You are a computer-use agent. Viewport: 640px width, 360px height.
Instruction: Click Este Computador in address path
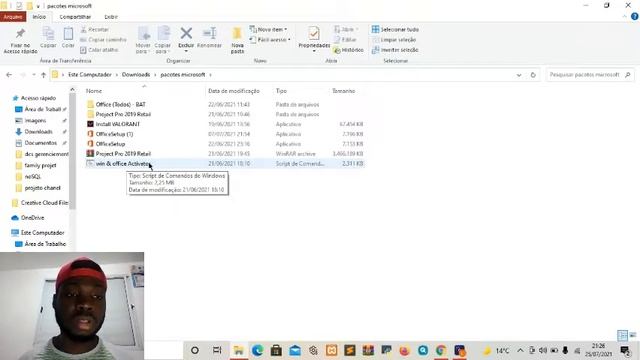point(90,75)
